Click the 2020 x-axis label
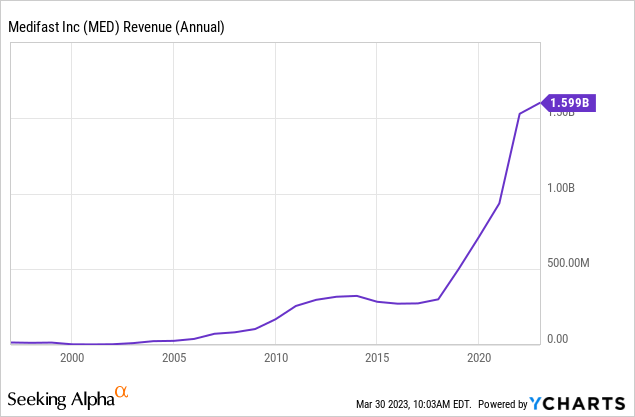This screenshot has width=635, height=417. [x=479, y=358]
